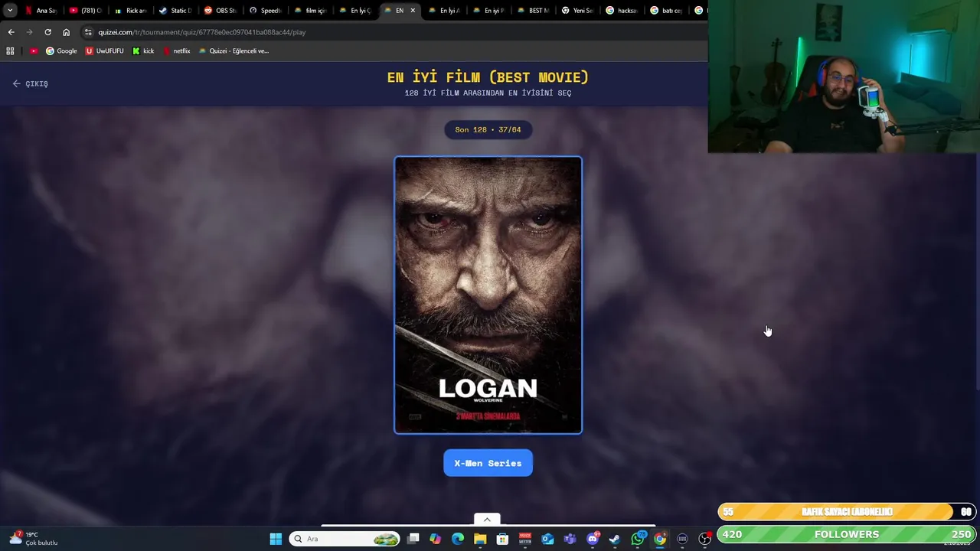This screenshot has height=551, width=980.
Task: Switch to the 'OBS St' tab
Action: (x=219, y=11)
